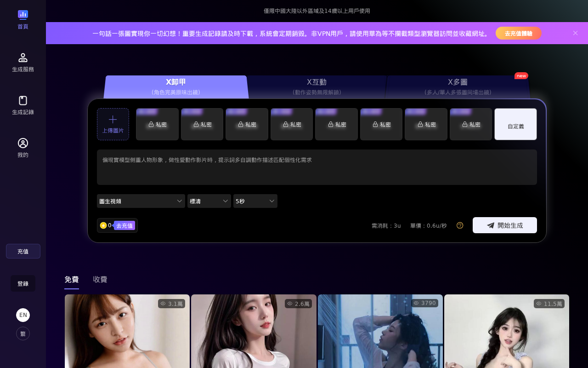Close the purple announcement banner
The image size is (588, 368).
click(575, 33)
